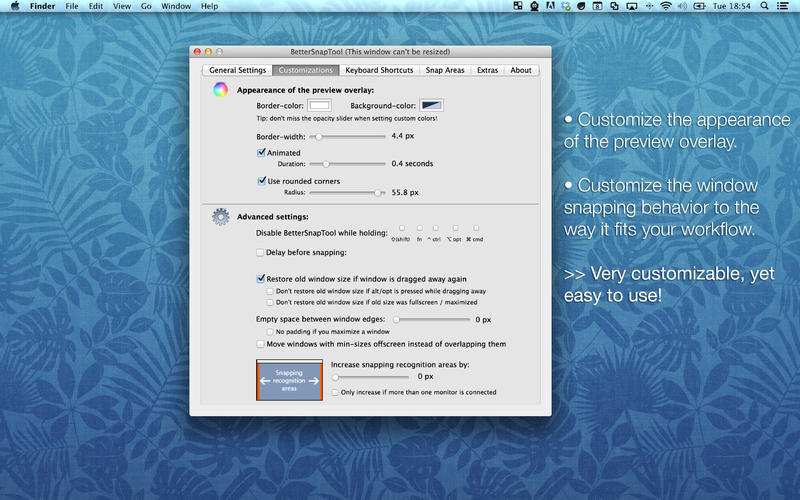Open the Go menu

click(x=146, y=6)
